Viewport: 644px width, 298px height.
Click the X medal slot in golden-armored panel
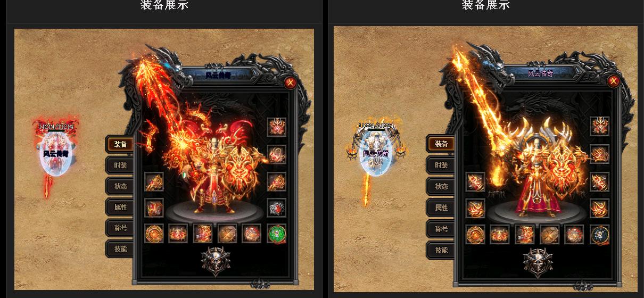pos(550,235)
